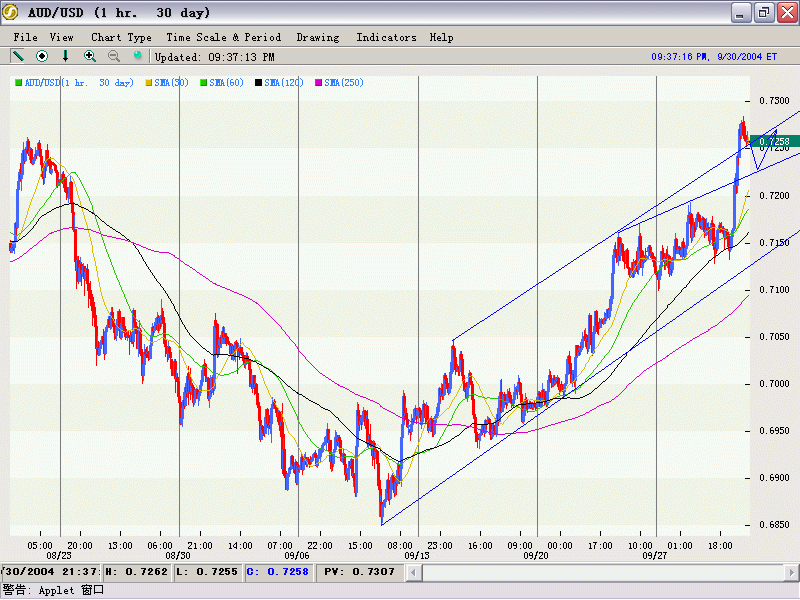Open the View menu
This screenshot has height=600, width=800.
pos(62,37)
